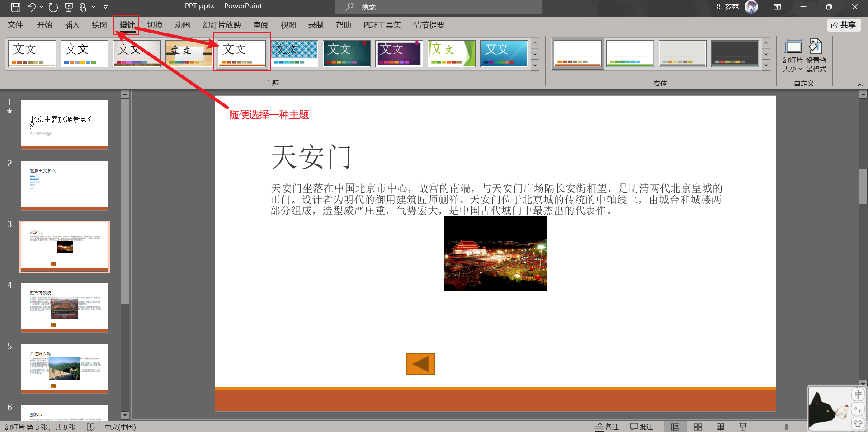
Task: Open the 幻灯片放映 tab
Action: pyautogui.click(x=222, y=25)
